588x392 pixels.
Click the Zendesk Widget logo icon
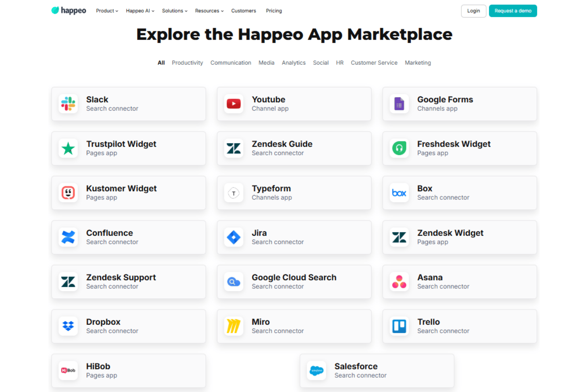pyautogui.click(x=399, y=237)
